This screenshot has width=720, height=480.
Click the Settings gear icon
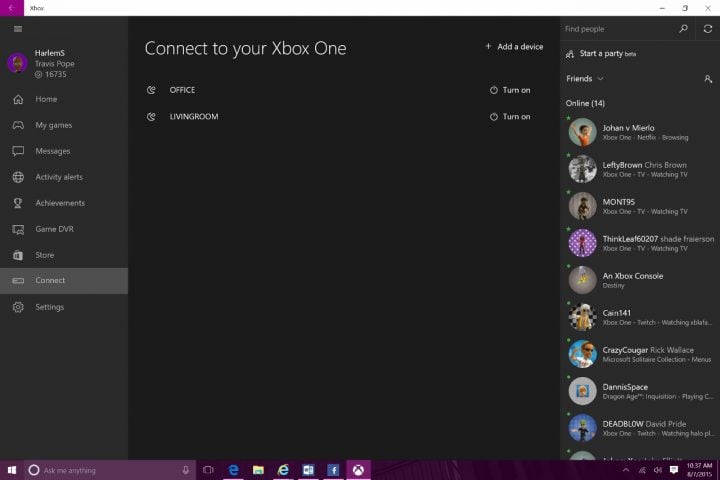pos(18,307)
